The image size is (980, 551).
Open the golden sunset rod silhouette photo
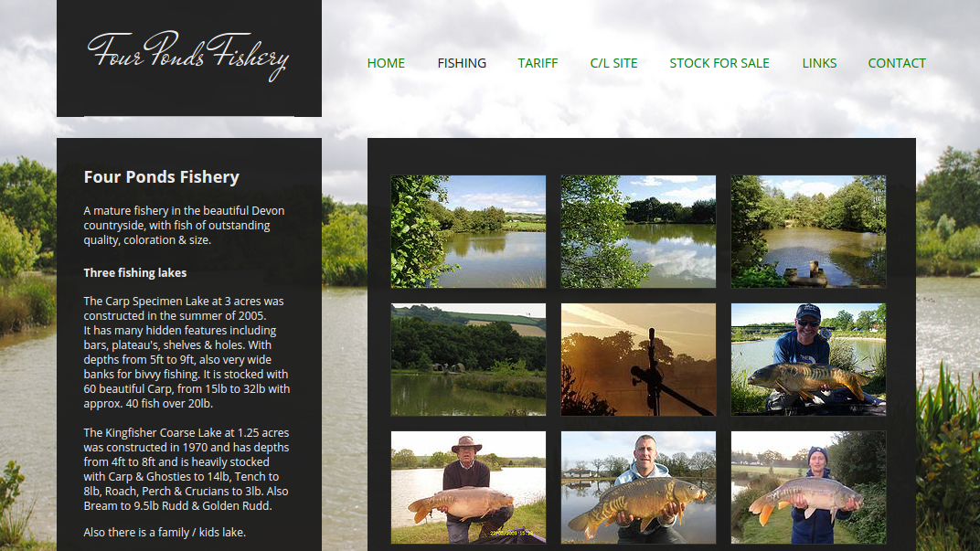[x=638, y=359]
